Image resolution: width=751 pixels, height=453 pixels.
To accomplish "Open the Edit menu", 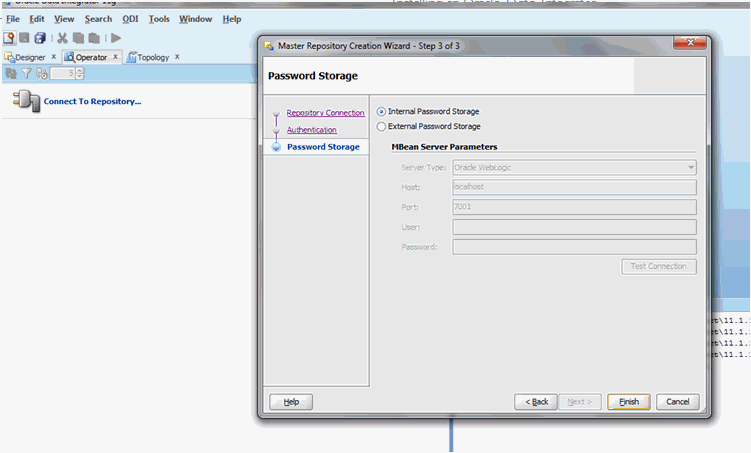I will tap(37, 19).
